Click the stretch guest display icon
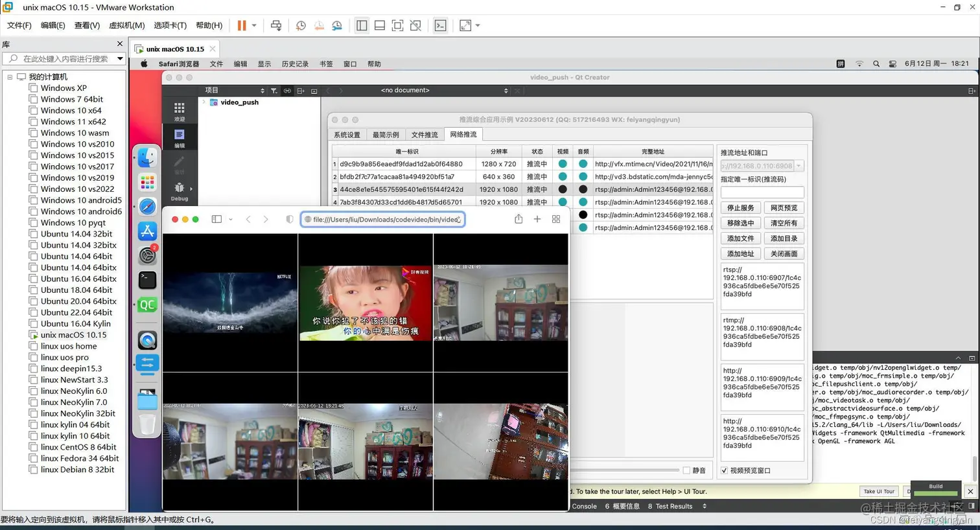This screenshot has height=530, width=980. click(x=465, y=25)
